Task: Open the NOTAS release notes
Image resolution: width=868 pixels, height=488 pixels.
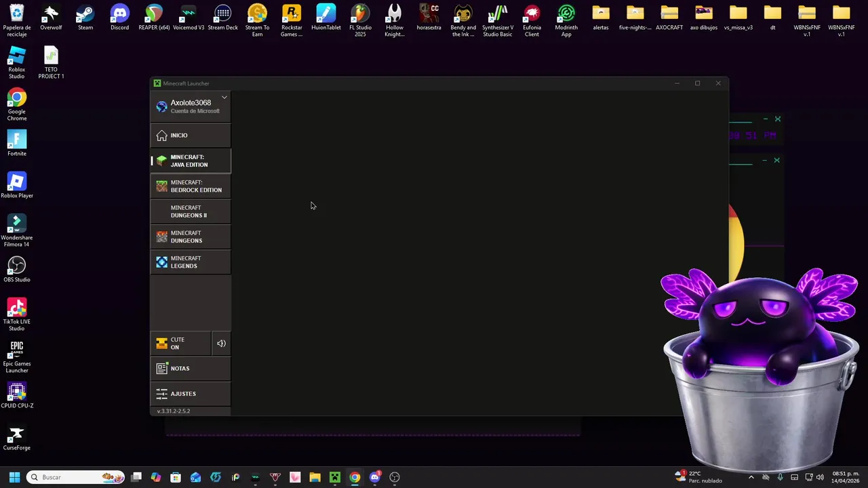Action: point(191,369)
